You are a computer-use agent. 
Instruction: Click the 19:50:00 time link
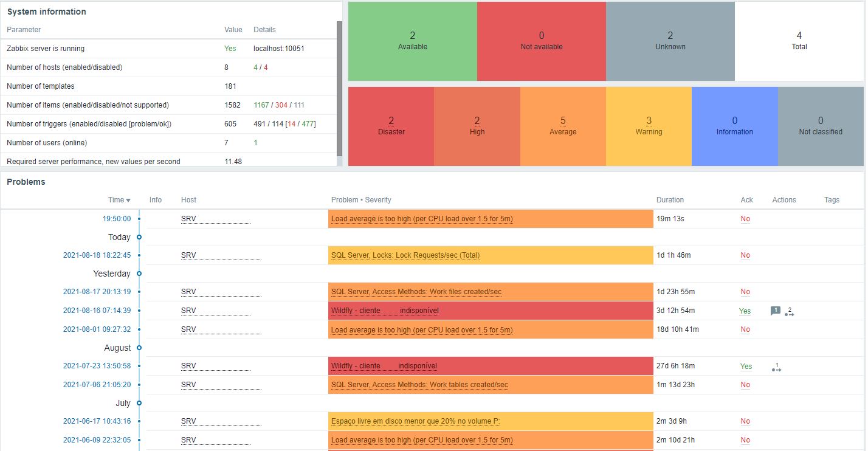[117, 219]
